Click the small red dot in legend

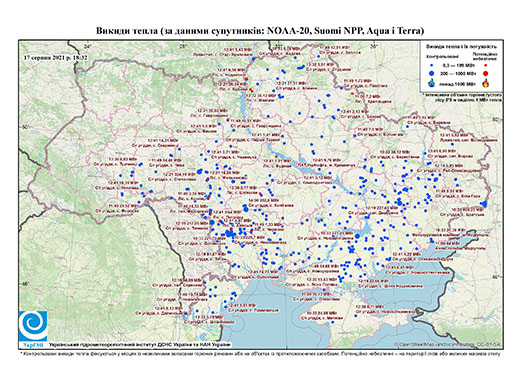[x=486, y=65]
